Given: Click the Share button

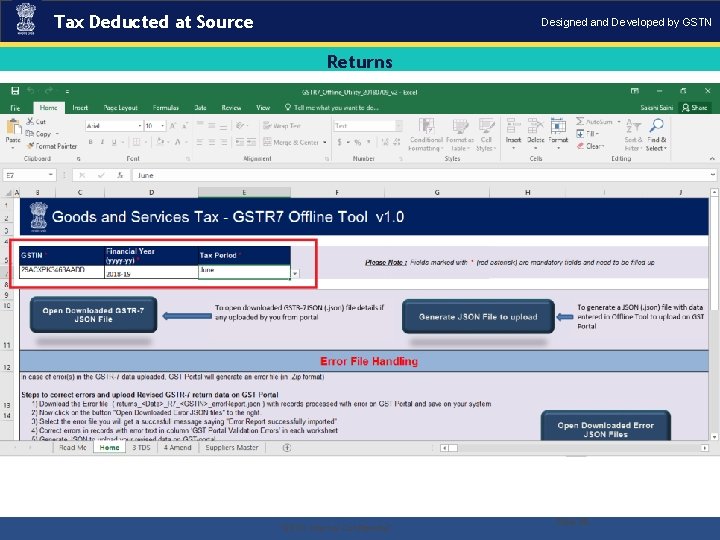Looking at the screenshot, I should click(695, 107).
